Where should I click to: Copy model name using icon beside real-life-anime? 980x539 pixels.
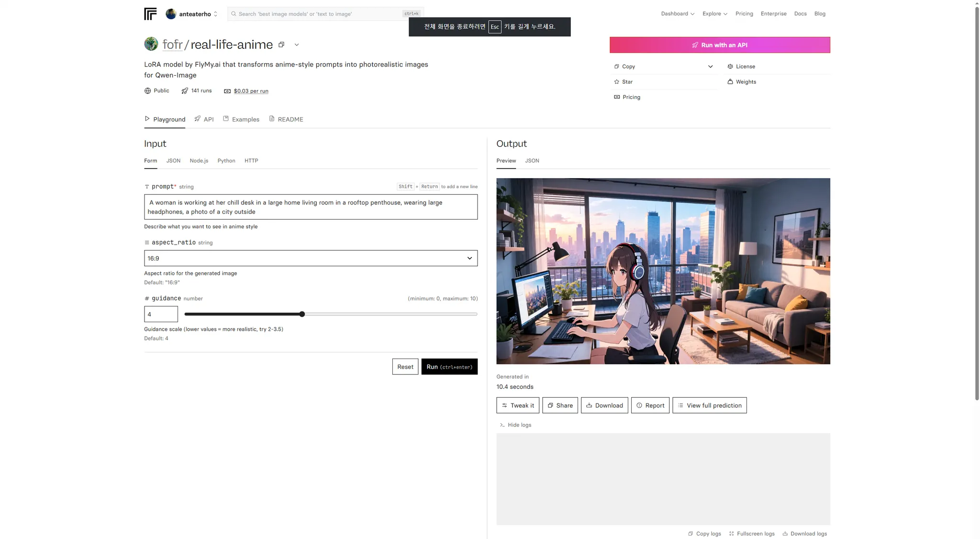click(x=281, y=45)
